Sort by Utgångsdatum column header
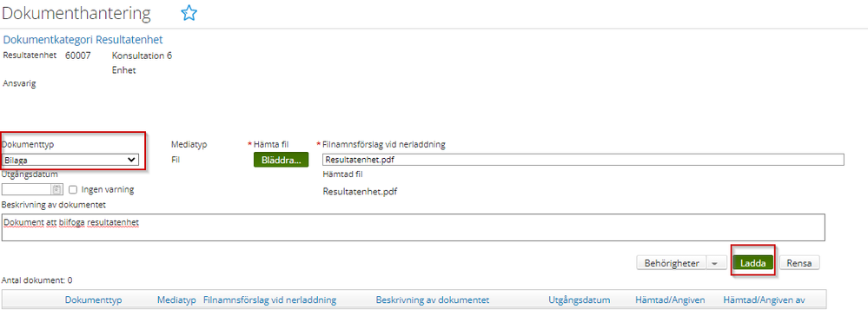The image size is (868, 329). coord(579,299)
